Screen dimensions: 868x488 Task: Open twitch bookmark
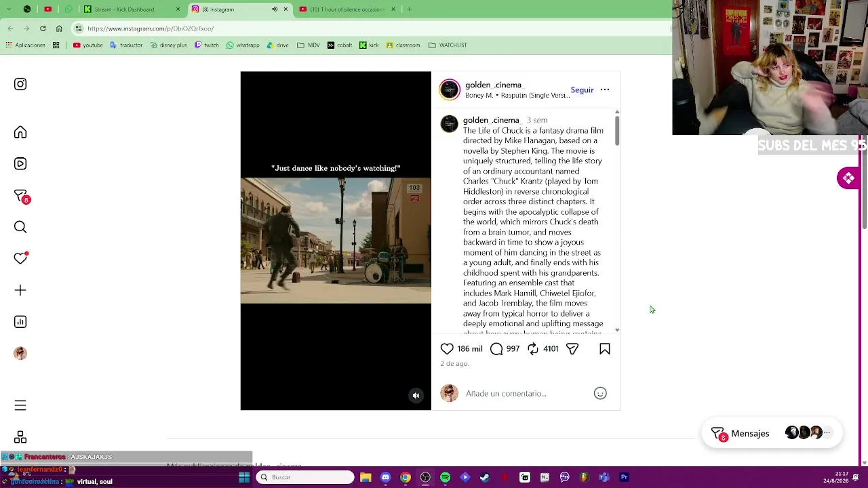[x=207, y=45]
